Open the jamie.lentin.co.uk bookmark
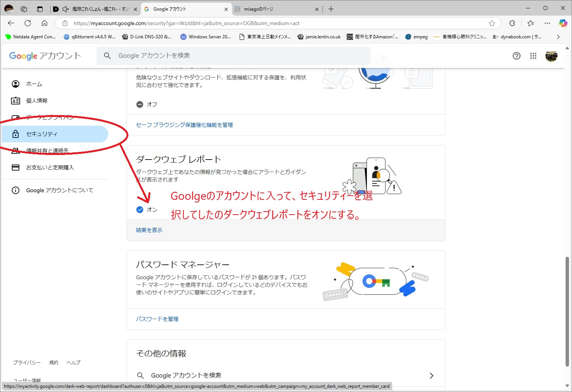This screenshot has height=392, width=572. 319,37
